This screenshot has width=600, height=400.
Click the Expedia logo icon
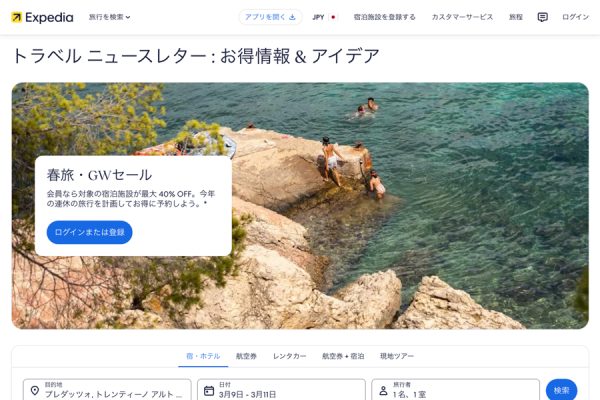pos(16,17)
